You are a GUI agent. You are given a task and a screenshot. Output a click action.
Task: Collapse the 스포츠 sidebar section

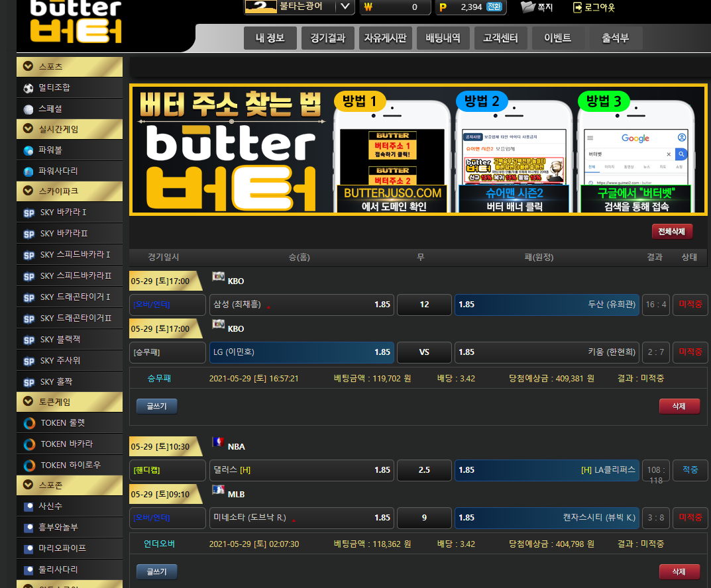(28, 66)
